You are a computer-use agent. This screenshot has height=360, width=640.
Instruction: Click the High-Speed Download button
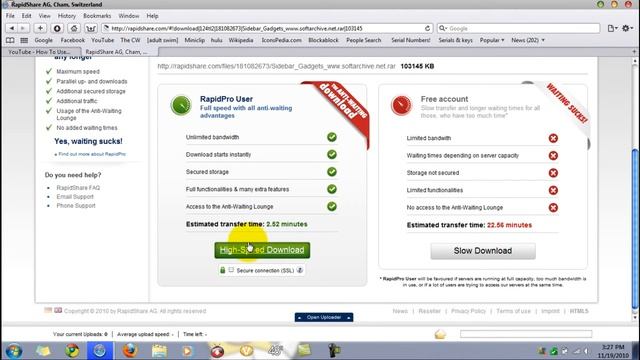262,250
